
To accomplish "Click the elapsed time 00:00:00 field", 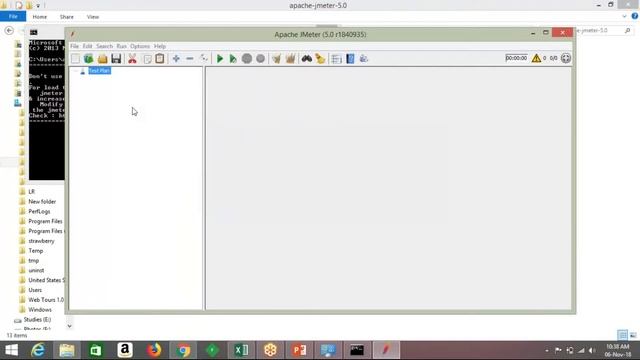I will 516,58.
